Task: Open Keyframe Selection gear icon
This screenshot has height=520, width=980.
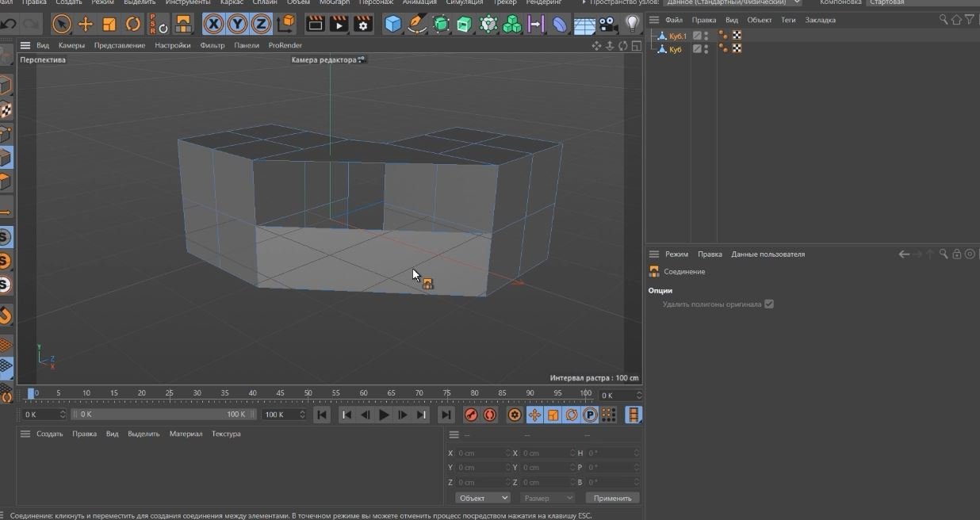Action: [x=515, y=415]
